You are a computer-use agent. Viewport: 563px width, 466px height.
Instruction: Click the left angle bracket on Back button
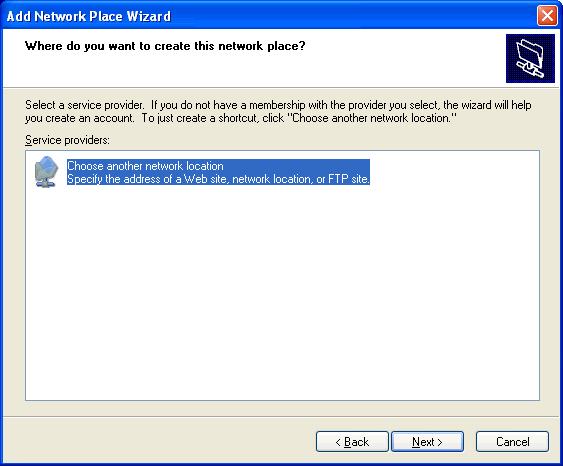pyautogui.click(x=338, y=442)
